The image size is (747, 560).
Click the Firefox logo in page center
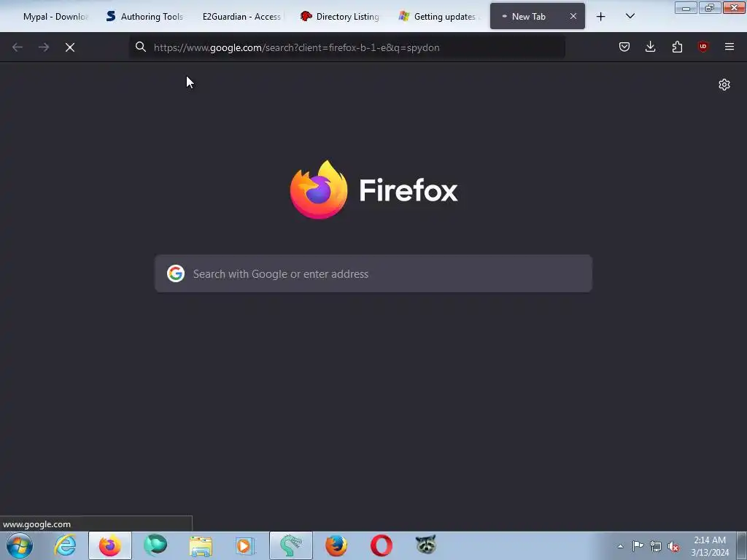point(319,190)
